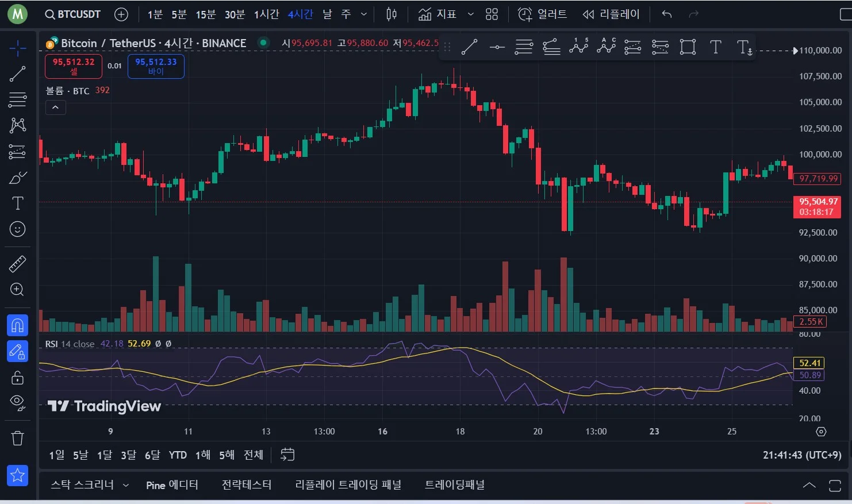852x504 pixels.
Task: Set the date range to 3달
Action: (x=128, y=455)
